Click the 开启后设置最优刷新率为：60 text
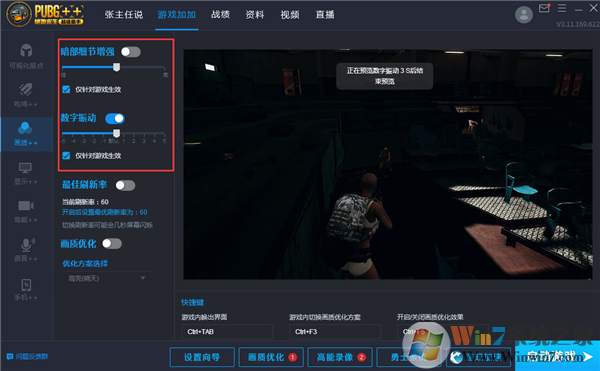 pos(104,212)
